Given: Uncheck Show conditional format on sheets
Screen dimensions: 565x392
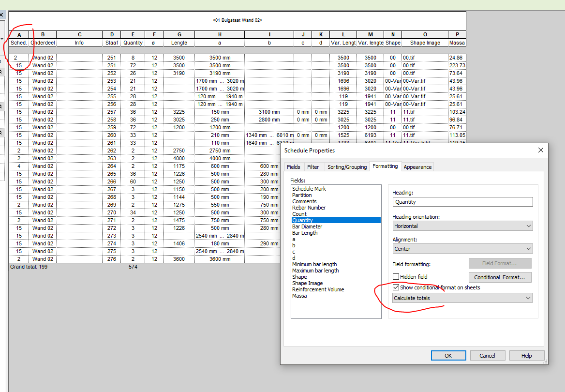Looking at the screenshot, I should click(396, 287).
